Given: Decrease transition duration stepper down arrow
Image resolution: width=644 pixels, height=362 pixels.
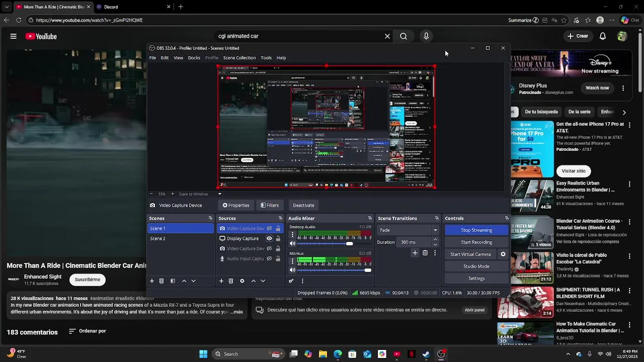Looking at the screenshot, I should click(435, 244).
